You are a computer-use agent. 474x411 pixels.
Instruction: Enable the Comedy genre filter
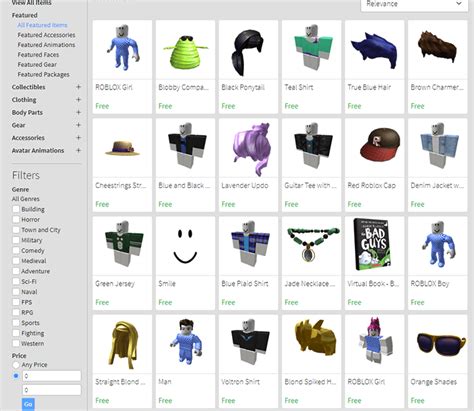[x=16, y=250]
